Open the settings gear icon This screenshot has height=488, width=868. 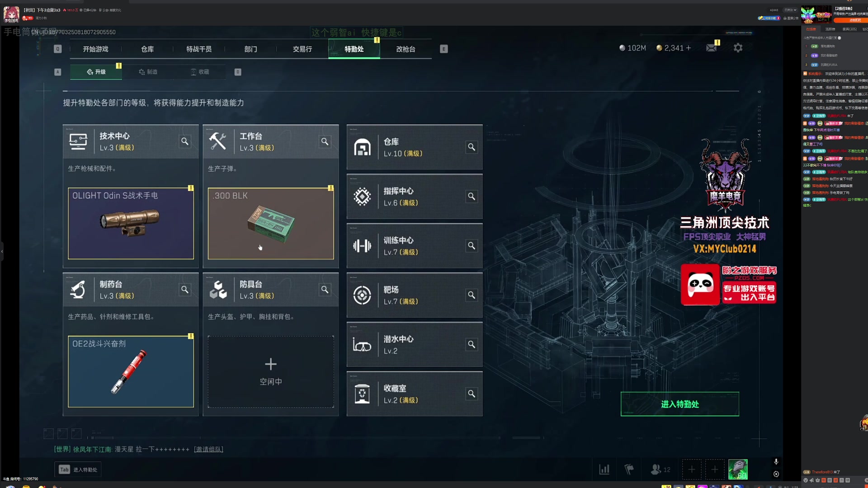click(x=738, y=48)
